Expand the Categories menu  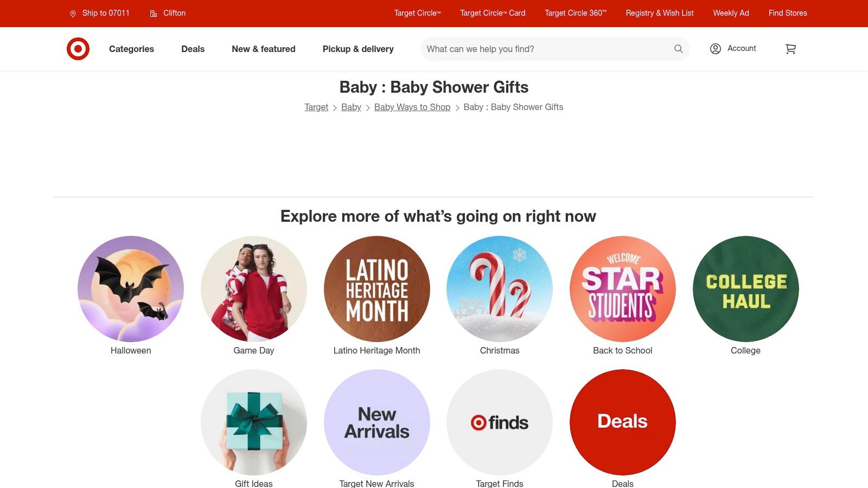[131, 49]
